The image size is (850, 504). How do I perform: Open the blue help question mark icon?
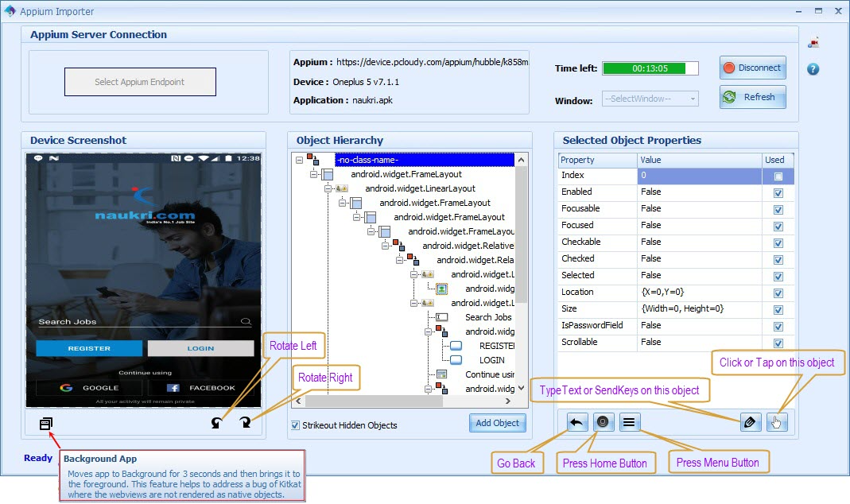click(x=813, y=69)
